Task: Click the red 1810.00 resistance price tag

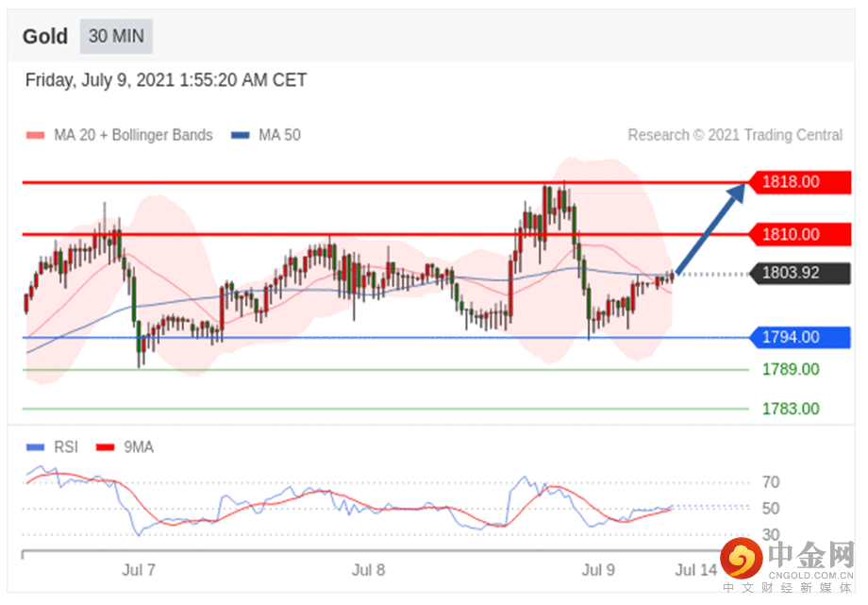Action: [799, 234]
